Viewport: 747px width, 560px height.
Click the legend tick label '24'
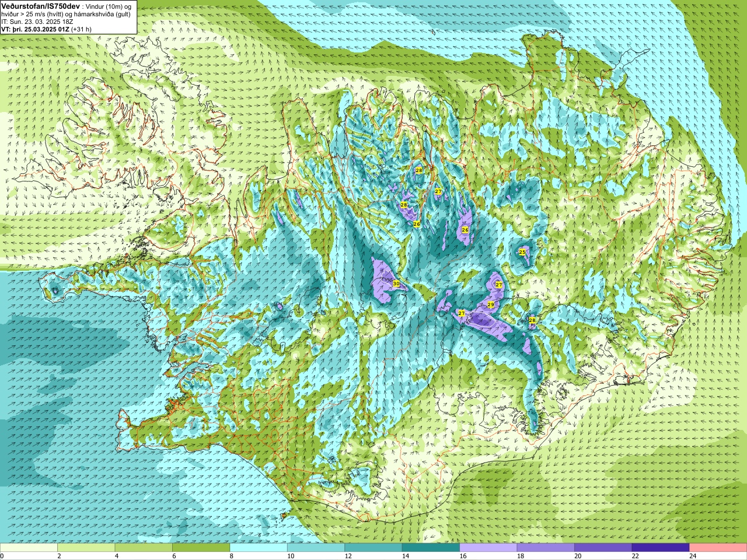coord(692,556)
